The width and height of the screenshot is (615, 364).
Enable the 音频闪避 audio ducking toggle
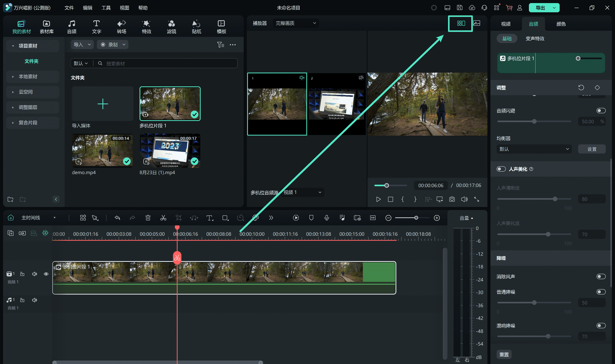[x=601, y=111]
